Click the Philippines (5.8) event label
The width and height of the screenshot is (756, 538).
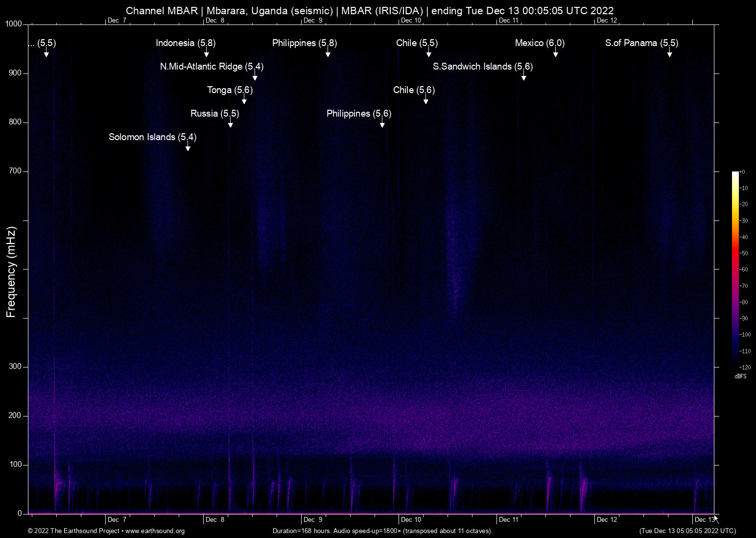304,43
